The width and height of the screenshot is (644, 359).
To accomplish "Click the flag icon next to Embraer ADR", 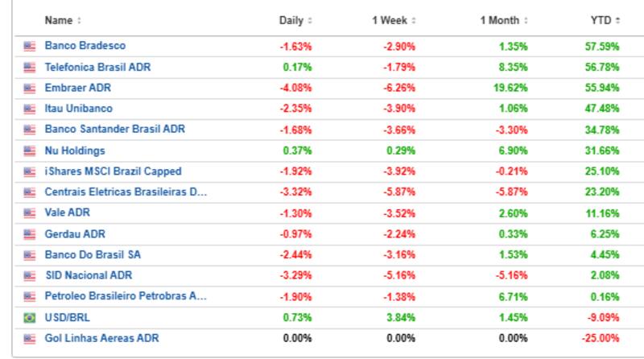I will [30, 89].
